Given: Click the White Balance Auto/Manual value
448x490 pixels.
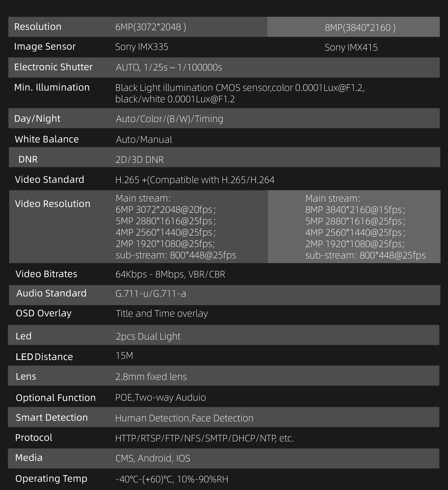Looking at the screenshot, I should [144, 139].
